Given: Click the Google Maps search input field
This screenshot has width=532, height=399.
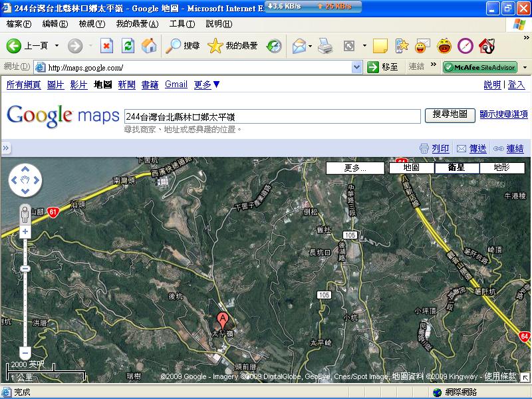Looking at the screenshot, I should pos(273,116).
